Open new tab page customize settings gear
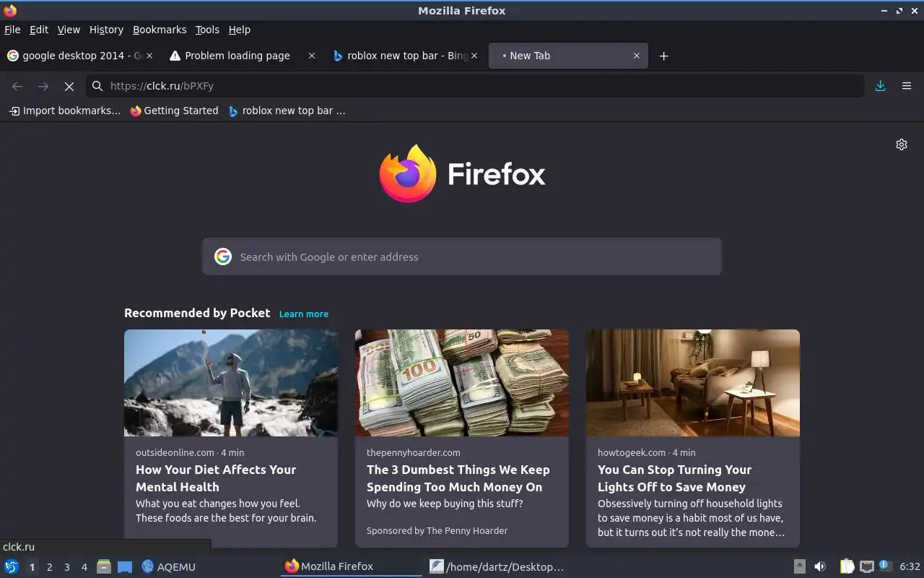 coord(902,144)
